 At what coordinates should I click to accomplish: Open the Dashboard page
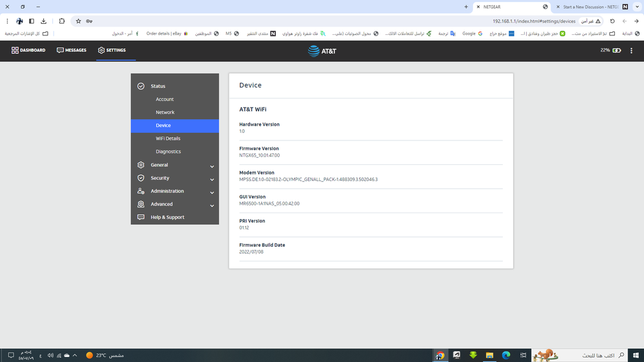click(28, 50)
